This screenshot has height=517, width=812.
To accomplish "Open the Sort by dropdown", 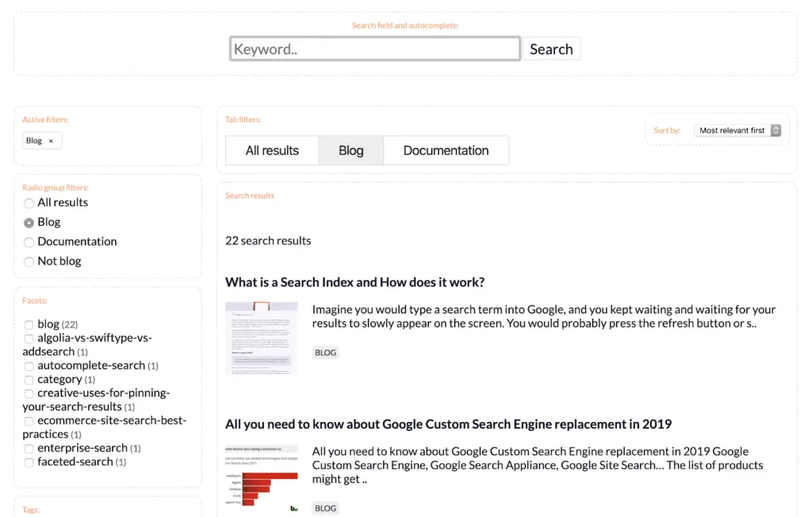I will click(737, 130).
